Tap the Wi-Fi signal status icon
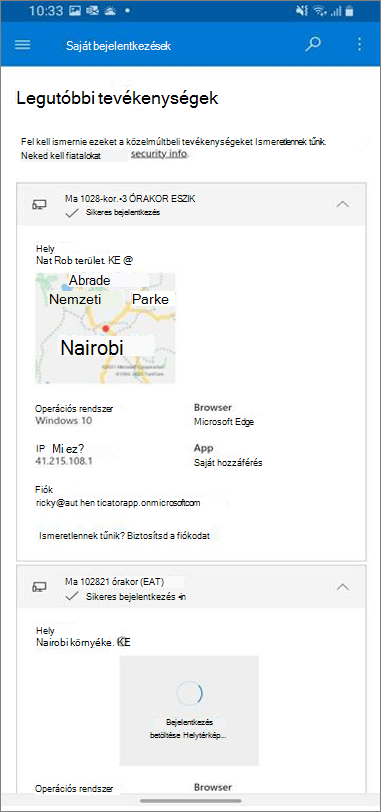 click(322, 11)
